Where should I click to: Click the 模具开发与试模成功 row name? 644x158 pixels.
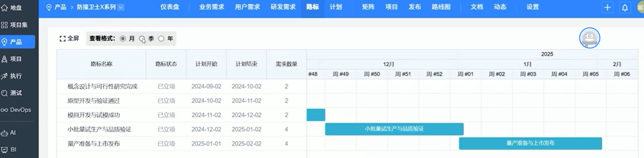tap(94, 115)
